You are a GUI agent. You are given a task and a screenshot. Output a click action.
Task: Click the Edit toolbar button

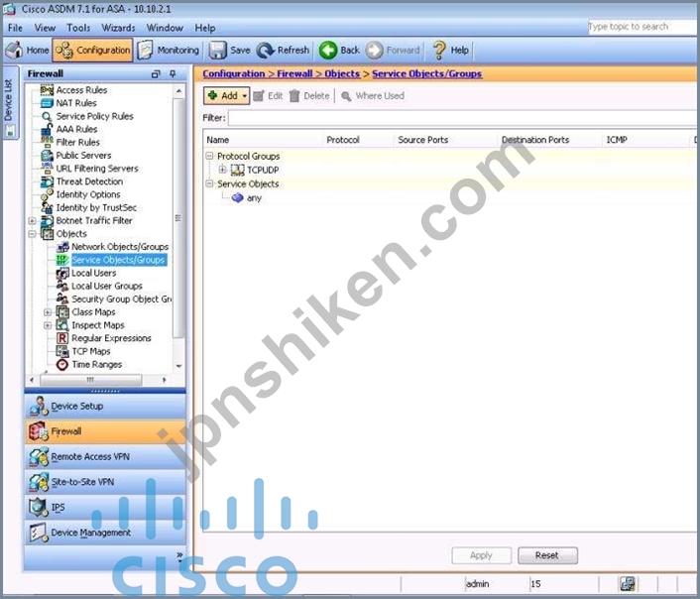tap(268, 95)
